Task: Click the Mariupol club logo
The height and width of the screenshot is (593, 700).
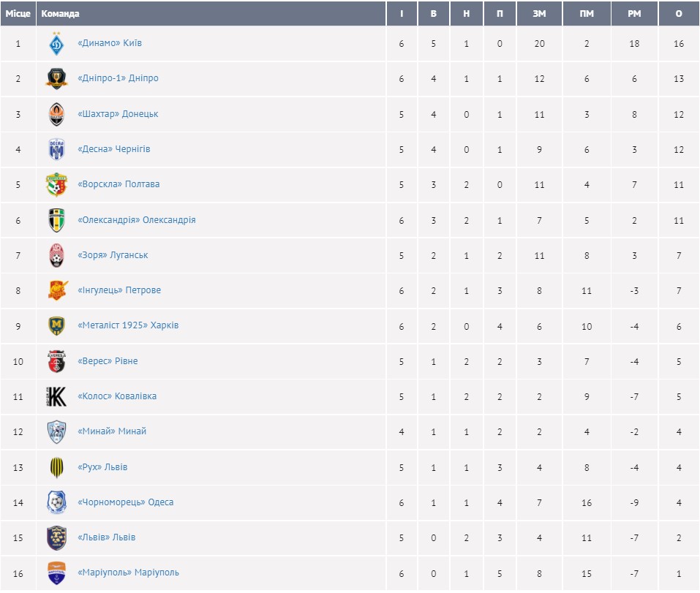Action: coord(56,573)
